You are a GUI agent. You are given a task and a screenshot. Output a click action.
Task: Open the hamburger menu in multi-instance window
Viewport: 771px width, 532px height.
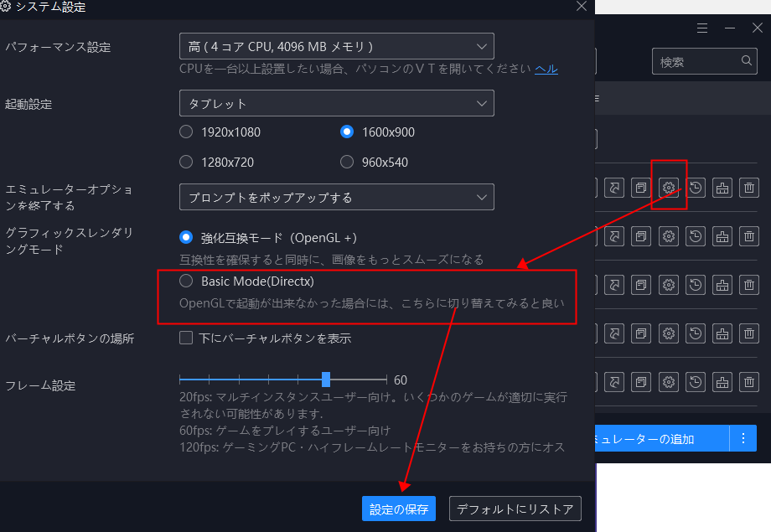[x=702, y=28]
